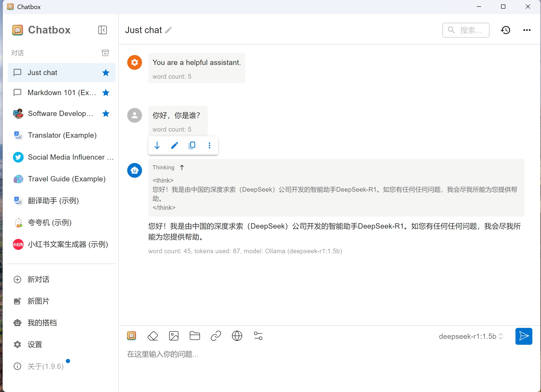Image resolution: width=541 pixels, height=392 pixels.
Task: Attach a link using the chain icon
Action: coord(216,336)
